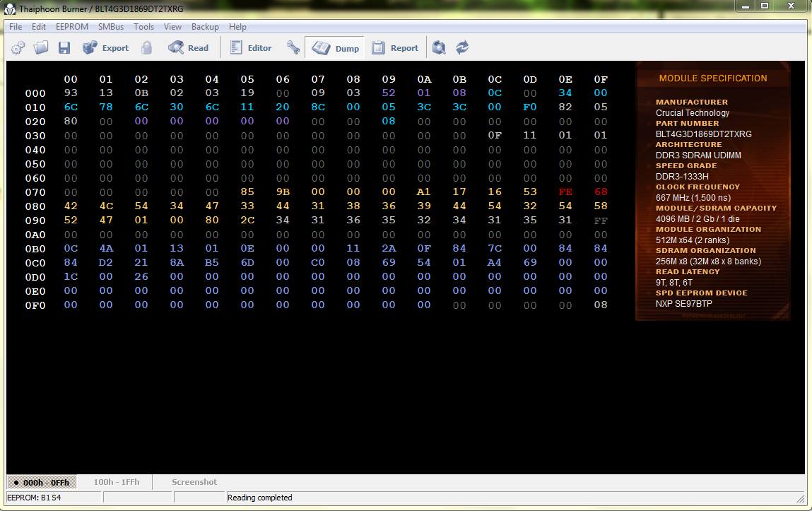Click the DDR3 SDRAM UDIMM architecture value
This screenshot has height=511, width=812.
(698, 155)
